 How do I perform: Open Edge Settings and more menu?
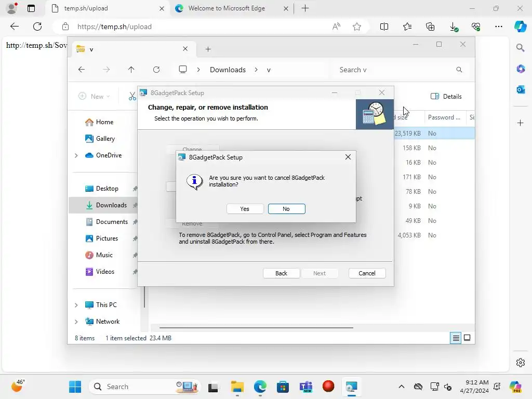click(498, 26)
